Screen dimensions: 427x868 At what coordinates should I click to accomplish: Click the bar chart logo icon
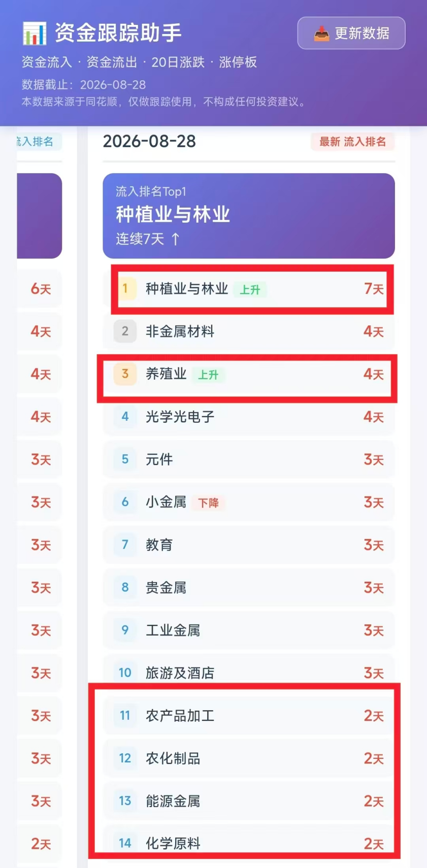(x=35, y=34)
